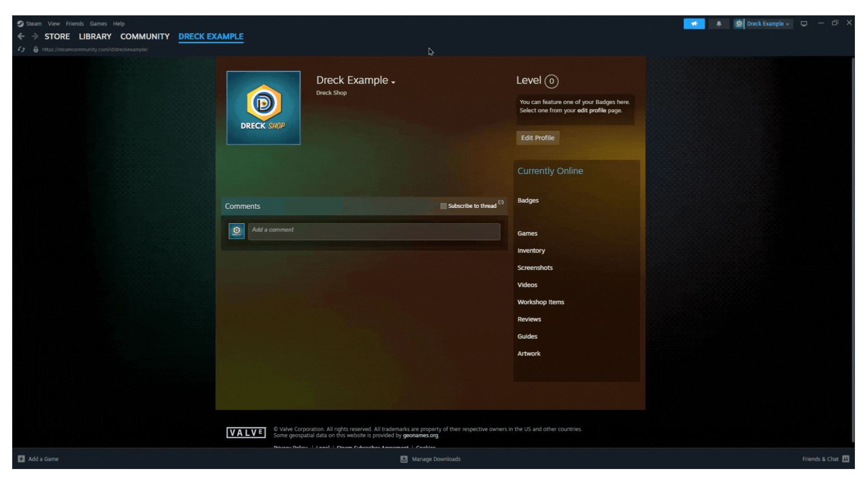This screenshot has width=868, height=488.
Task: Enable Subscribe to thread checkbox
Action: [443, 206]
